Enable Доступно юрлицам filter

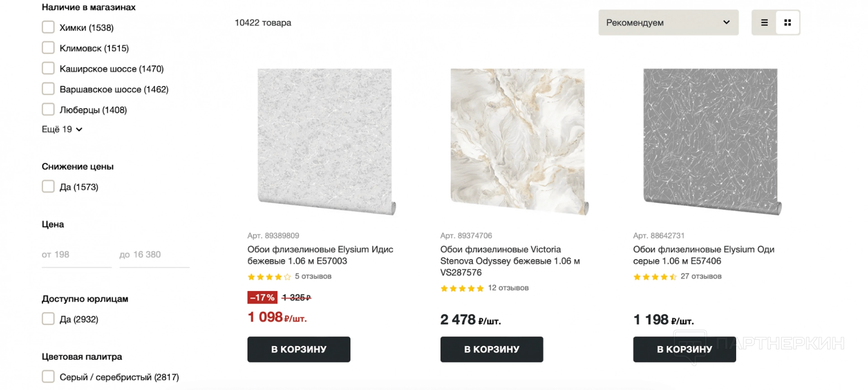click(48, 319)
